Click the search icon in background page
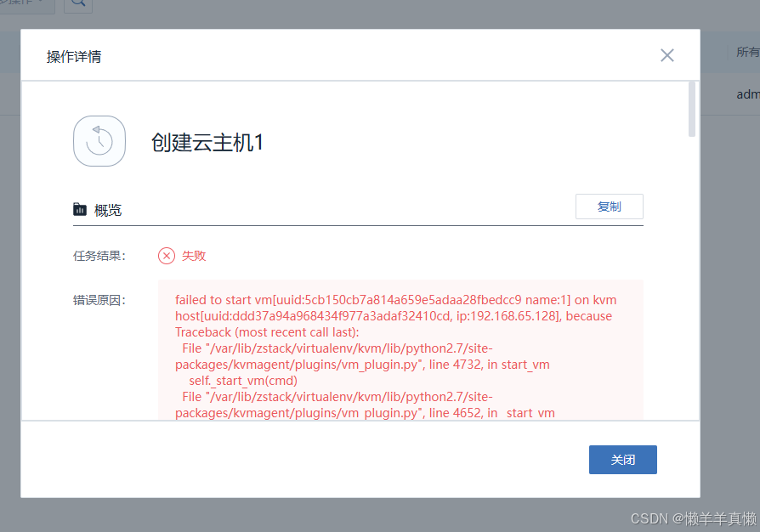The image size is (760, 532). 78,3
